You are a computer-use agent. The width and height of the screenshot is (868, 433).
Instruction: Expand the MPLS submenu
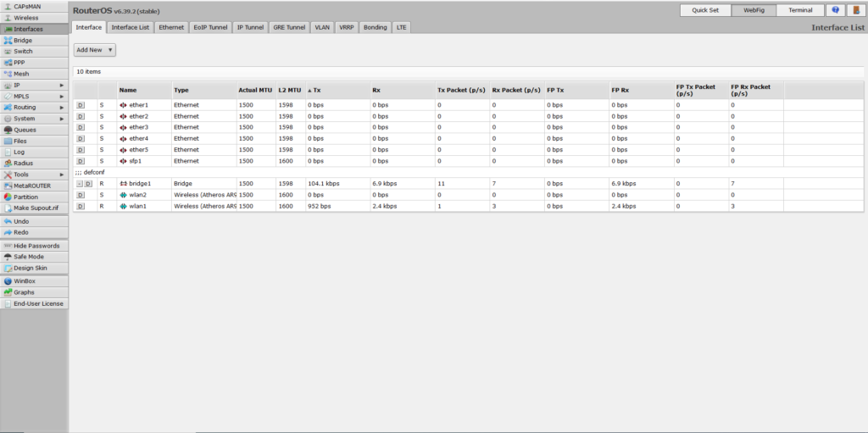[x=34, y=97]
